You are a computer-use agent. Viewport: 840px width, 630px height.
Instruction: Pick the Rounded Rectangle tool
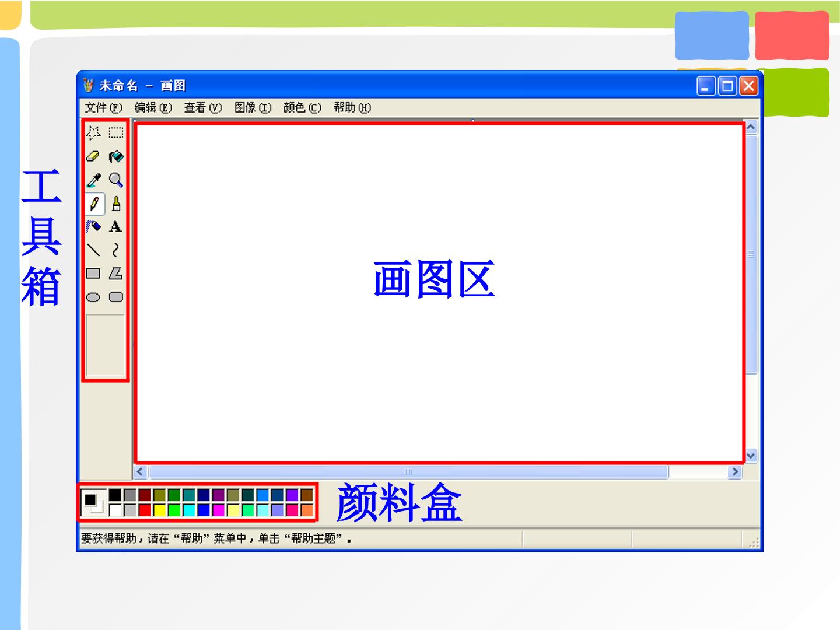116,297
